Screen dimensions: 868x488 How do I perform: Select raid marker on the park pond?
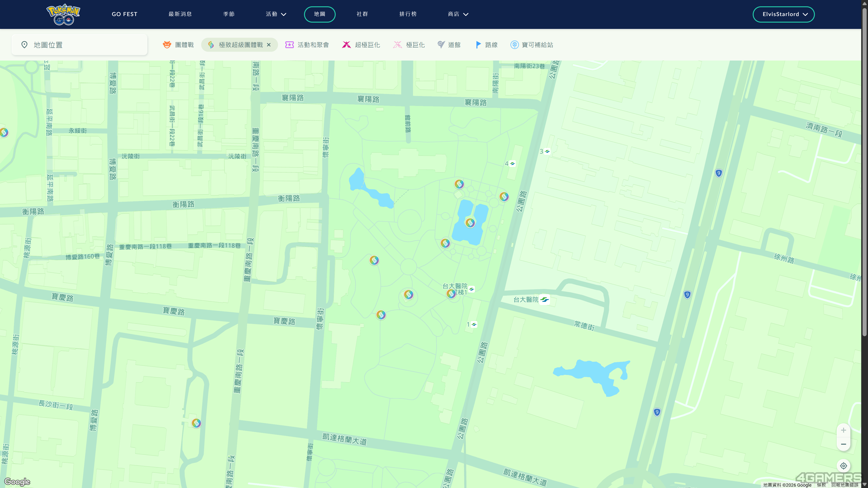coord(470,223)
